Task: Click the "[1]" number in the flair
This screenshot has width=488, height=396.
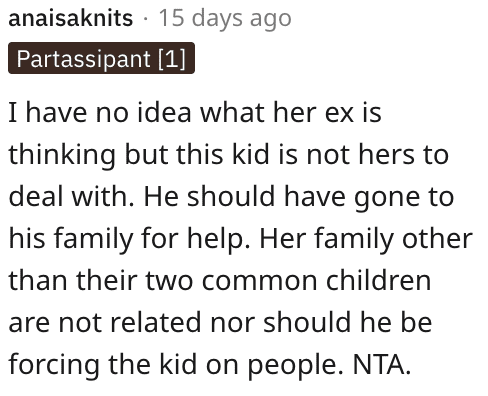Action: pos(172,59)
